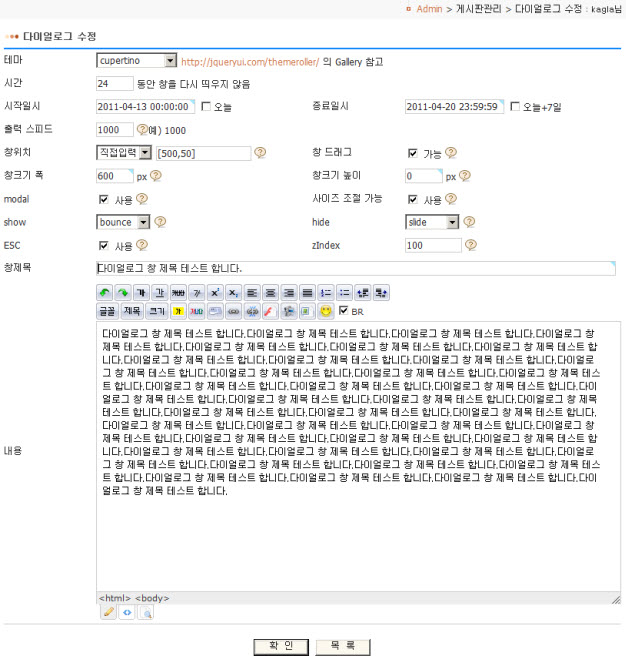
Task: Open the cupertino theme dropdown
Action: click(x=169, y=61)
